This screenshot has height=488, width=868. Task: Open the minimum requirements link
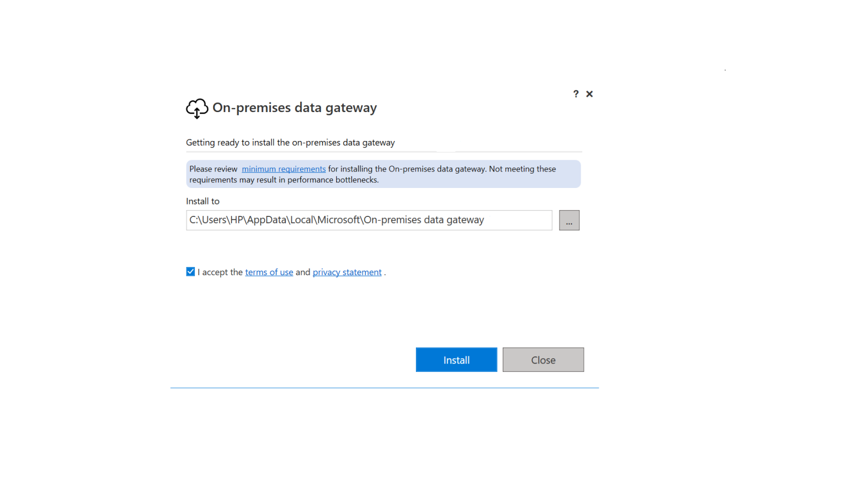pyautogui.click(x=284, y=169)
